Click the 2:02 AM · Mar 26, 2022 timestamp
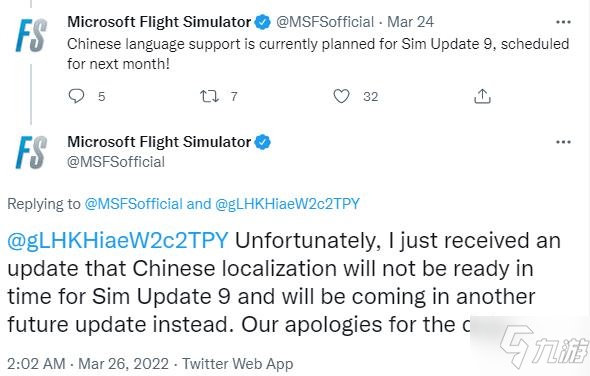This screenshot has width=590, height=376. 88,364
